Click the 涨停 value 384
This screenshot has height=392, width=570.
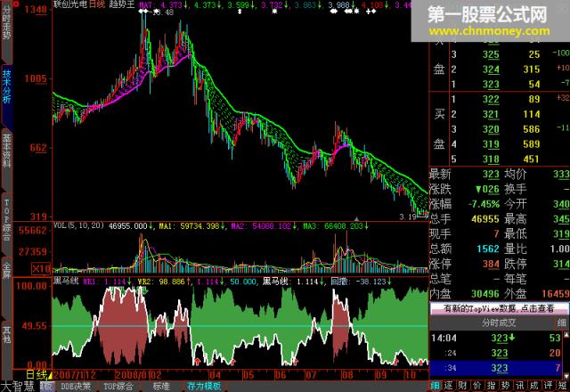click(491, 264)
